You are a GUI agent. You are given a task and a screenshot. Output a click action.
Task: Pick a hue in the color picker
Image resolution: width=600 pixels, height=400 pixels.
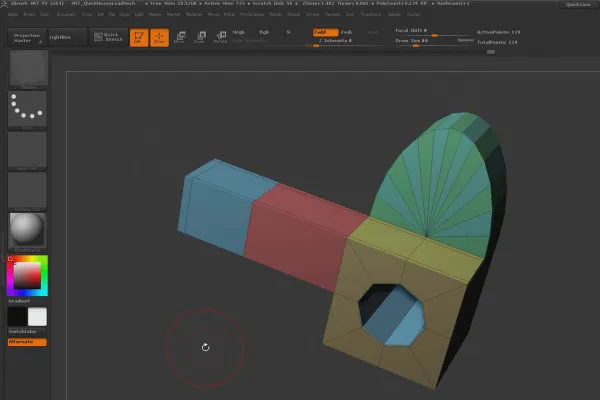27,276
